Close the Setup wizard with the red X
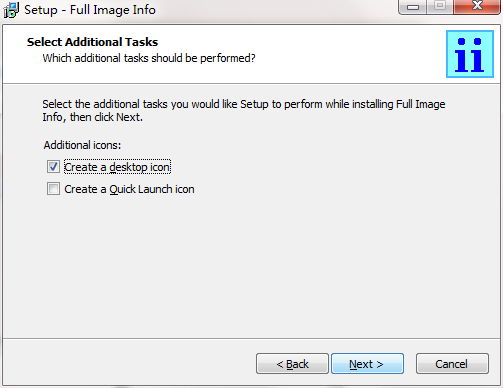503x388 pixels. [x=477, y=6]
